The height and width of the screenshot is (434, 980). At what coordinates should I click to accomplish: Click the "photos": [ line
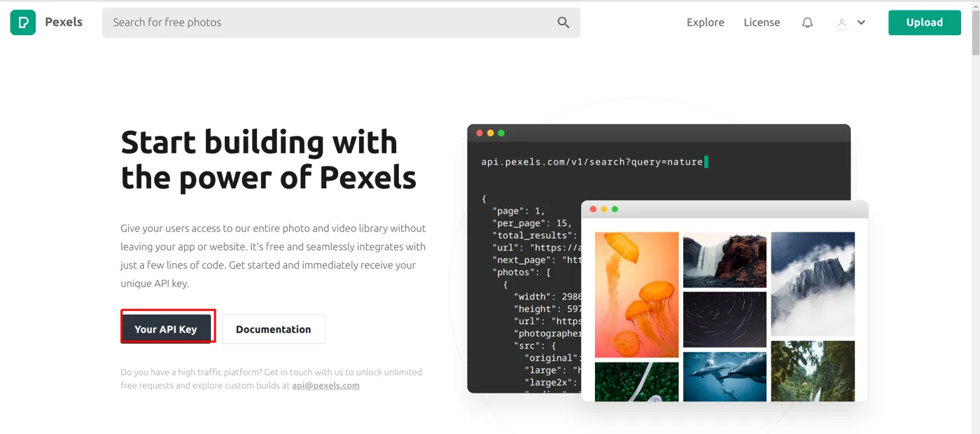click(521, 272)
